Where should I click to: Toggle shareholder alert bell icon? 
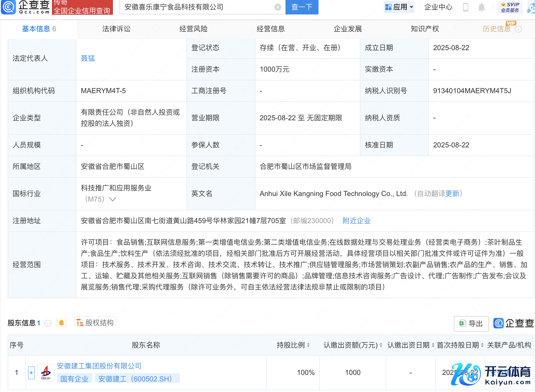point(61,323)
